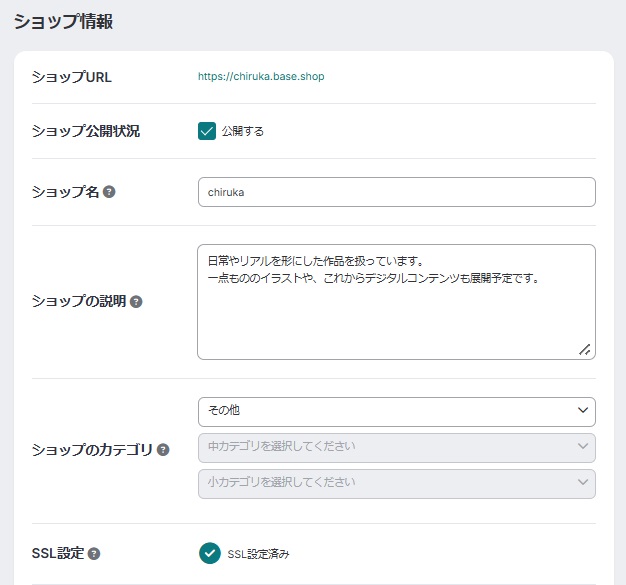Show help for SSL設定
Viewport: 626px width, 585px height.
[x=94, y=553]
